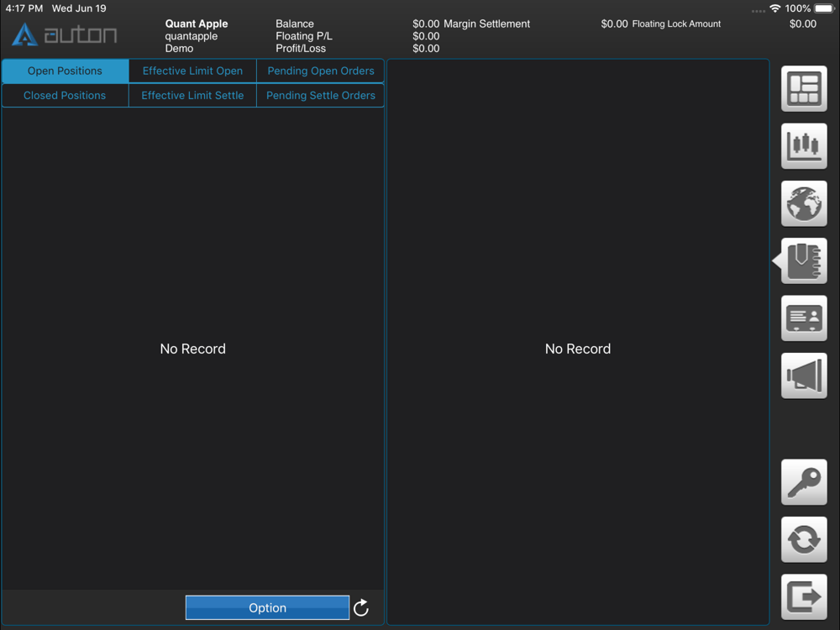Switch to Closed Positions tab

point(65,96)
